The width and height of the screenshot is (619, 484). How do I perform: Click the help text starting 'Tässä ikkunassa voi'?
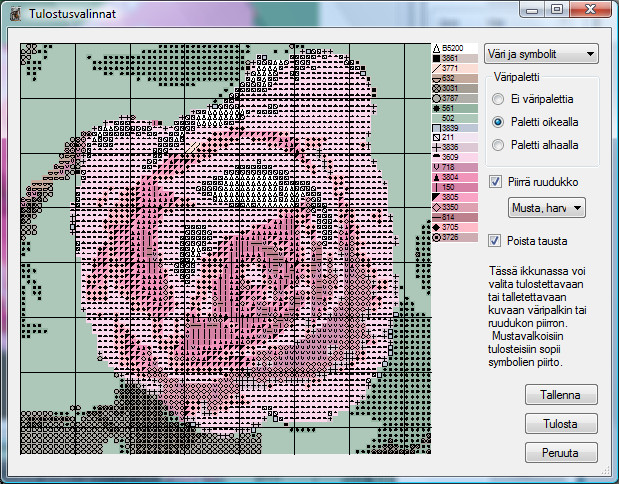point(537,317)
